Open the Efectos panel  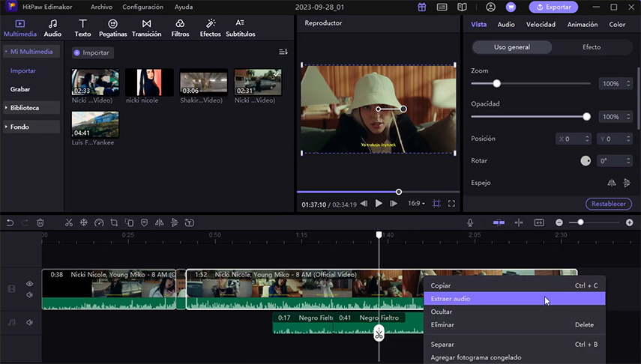(210, 28)
